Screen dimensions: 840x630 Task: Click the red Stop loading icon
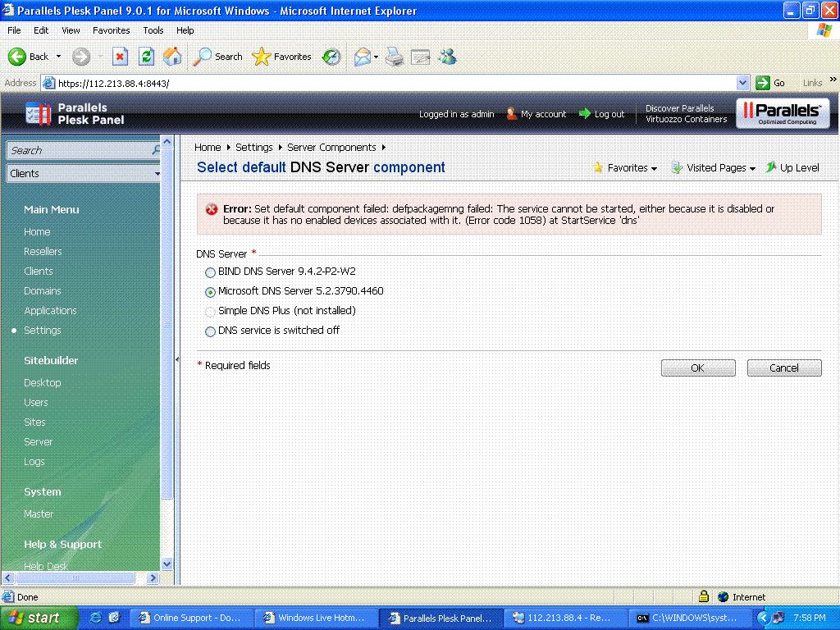120,57
